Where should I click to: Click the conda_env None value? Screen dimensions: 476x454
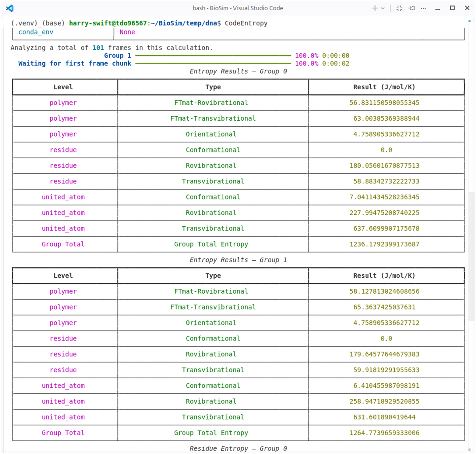(127, 32)
